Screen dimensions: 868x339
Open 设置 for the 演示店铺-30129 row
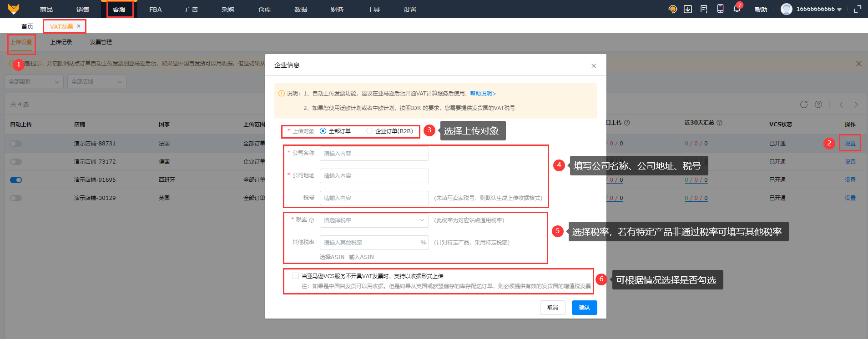[850, 198]
